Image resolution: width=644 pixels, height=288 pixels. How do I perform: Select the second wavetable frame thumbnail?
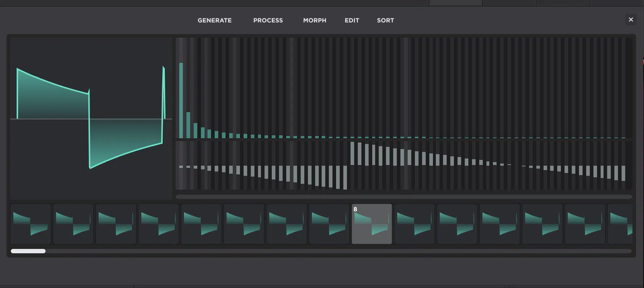click(73, 224)
